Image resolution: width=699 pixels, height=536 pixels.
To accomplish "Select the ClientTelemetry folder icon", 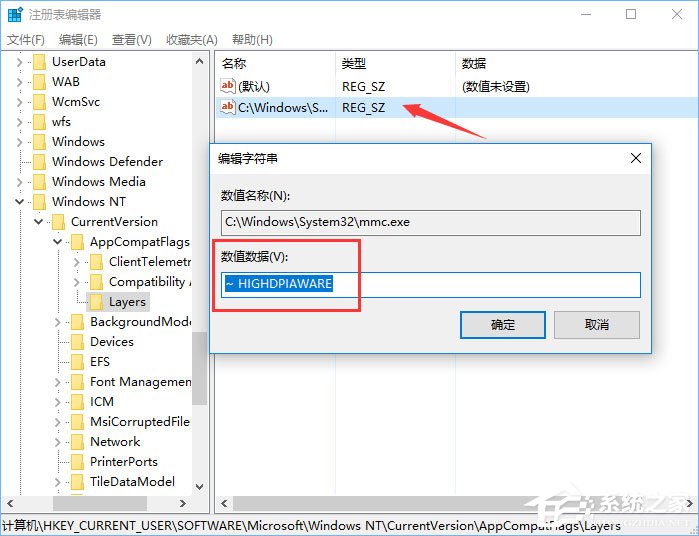I will pyautogui.click(x=96, y=262).
